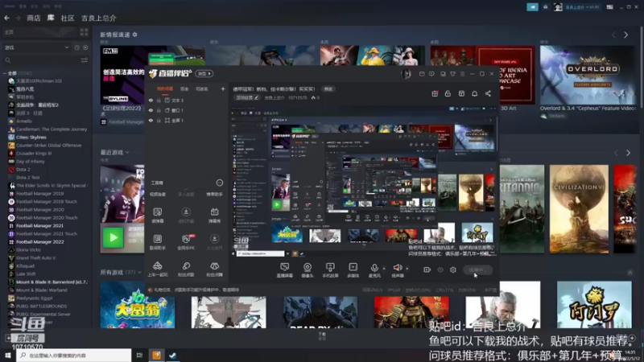Open 吉良上总介 profile tab in Steam

98,18
